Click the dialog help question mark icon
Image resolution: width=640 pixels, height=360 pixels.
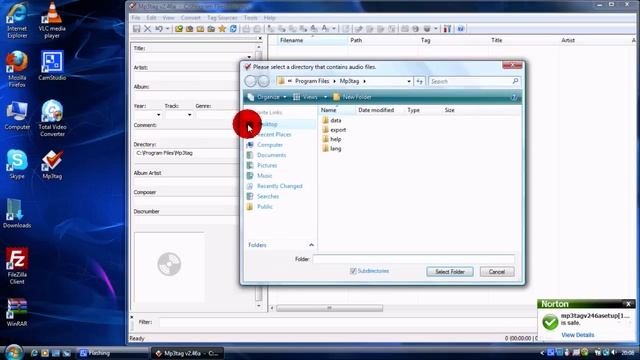(x=514, y=97)
